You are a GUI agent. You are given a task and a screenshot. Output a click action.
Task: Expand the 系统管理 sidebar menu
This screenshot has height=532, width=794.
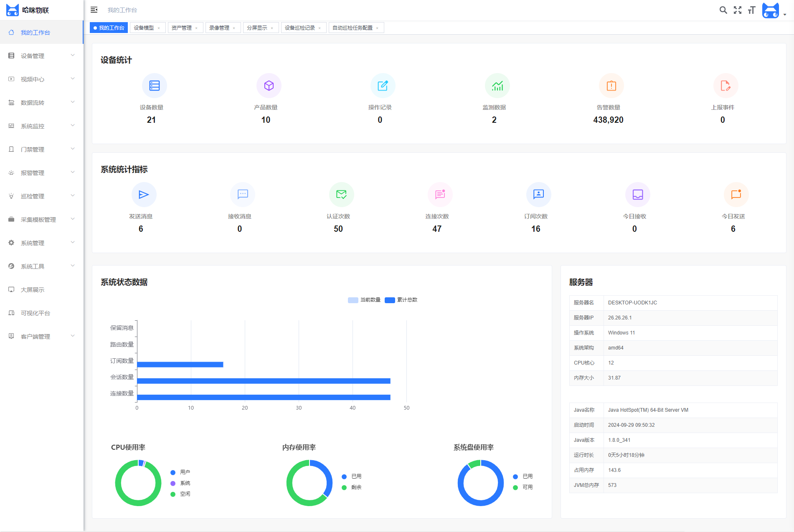tap(41, 243)
